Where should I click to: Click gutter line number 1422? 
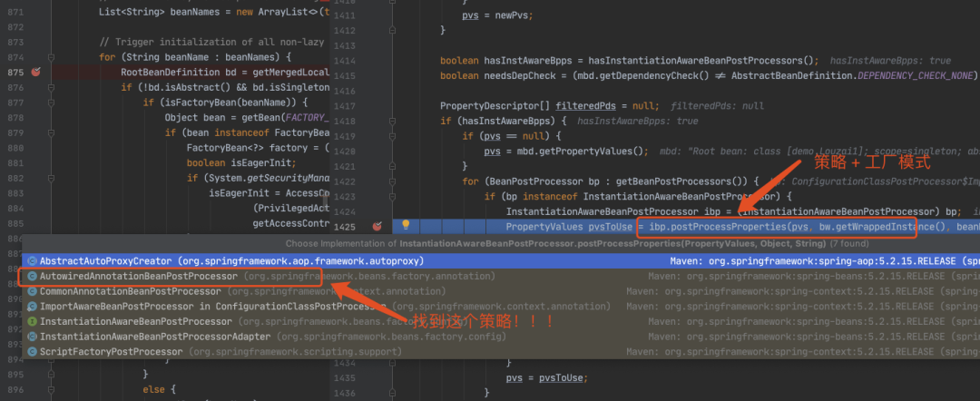click(x=344, y=181)
